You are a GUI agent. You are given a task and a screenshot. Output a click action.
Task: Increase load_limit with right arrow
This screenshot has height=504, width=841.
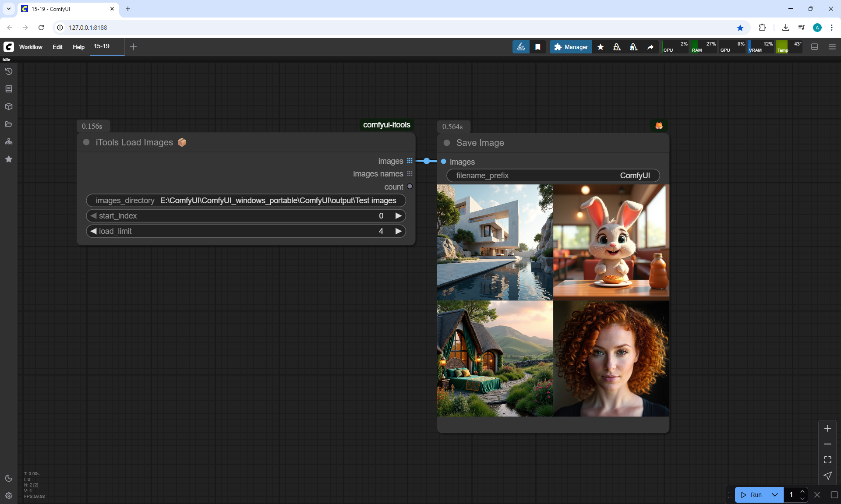(398, 231)
